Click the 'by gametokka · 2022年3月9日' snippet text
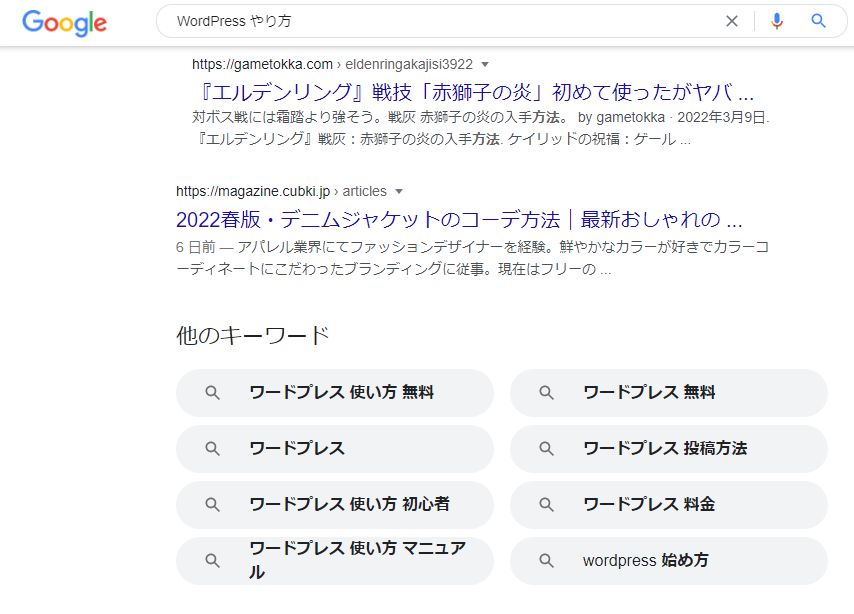 pyautogui.click(x=673, y=118)
